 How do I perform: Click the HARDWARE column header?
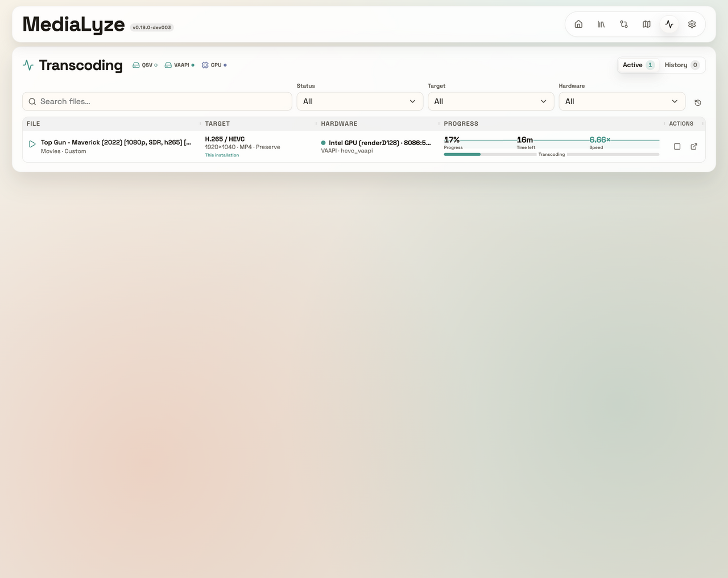click(x=339, y=123)
